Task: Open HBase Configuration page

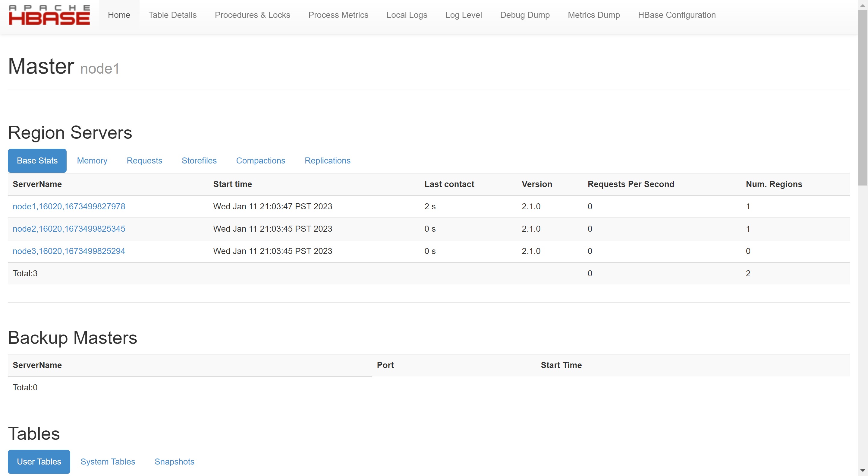Action: 677,15
